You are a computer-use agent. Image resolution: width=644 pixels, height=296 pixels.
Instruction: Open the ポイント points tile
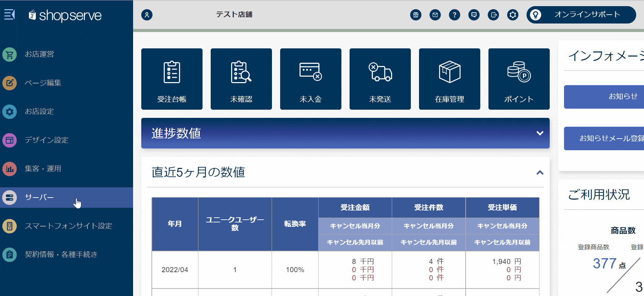519,79
